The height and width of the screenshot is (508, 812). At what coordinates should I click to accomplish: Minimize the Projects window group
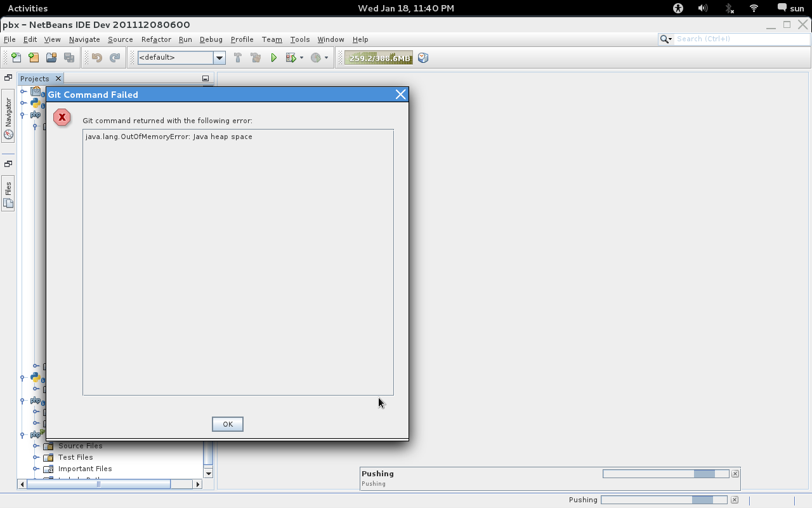[x=206, y=79]
